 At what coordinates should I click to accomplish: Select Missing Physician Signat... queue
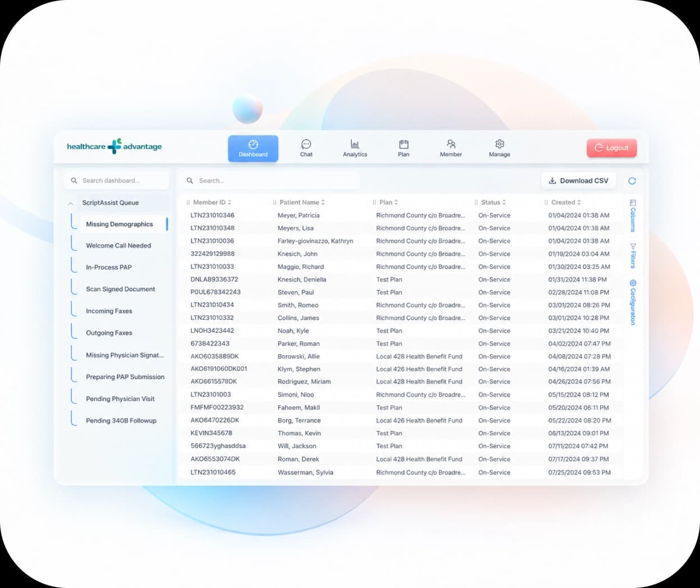125,355
